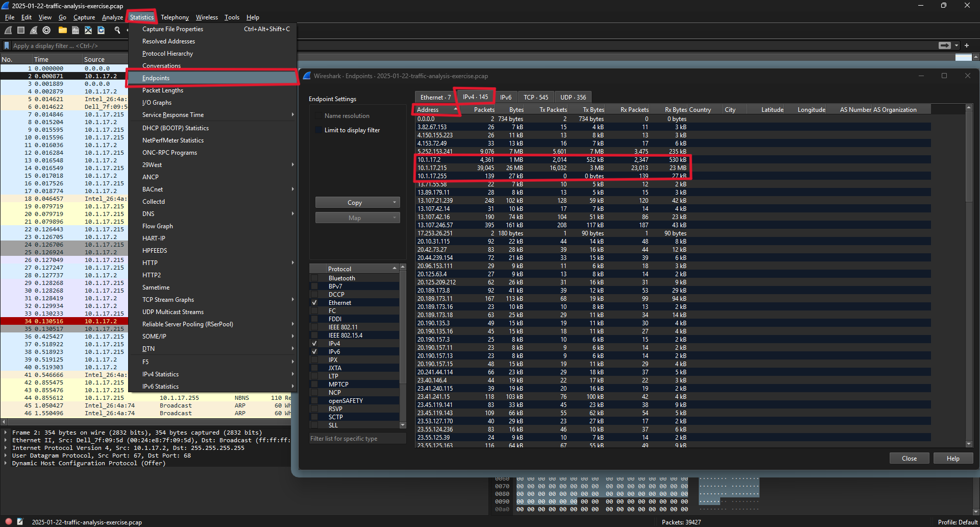Open the Copy dropdown button
The width and height of the screenshot is (980, 527).
(357, 203)
